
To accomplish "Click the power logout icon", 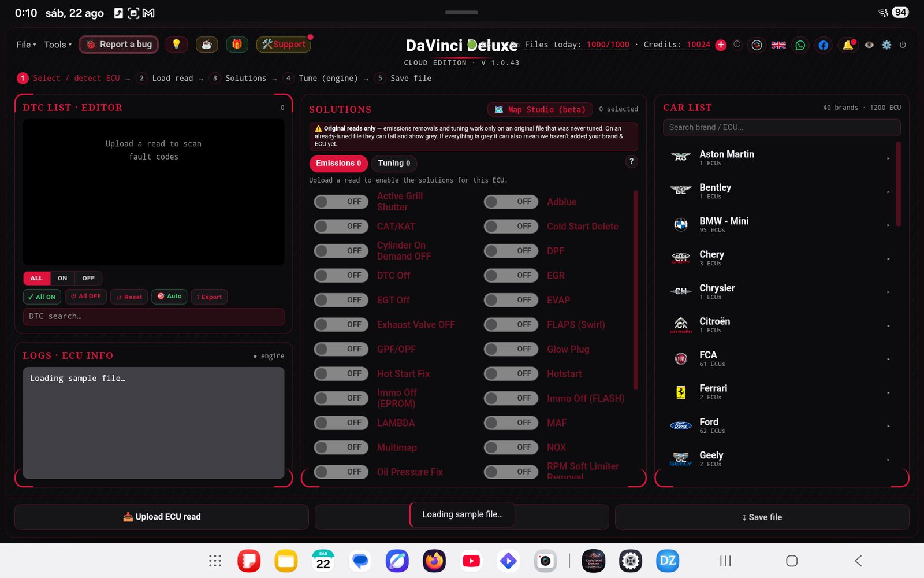I will 903,45.
